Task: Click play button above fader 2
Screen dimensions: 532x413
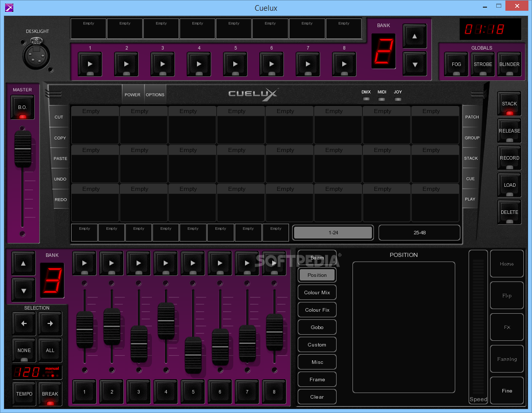Action: [112, 264]
